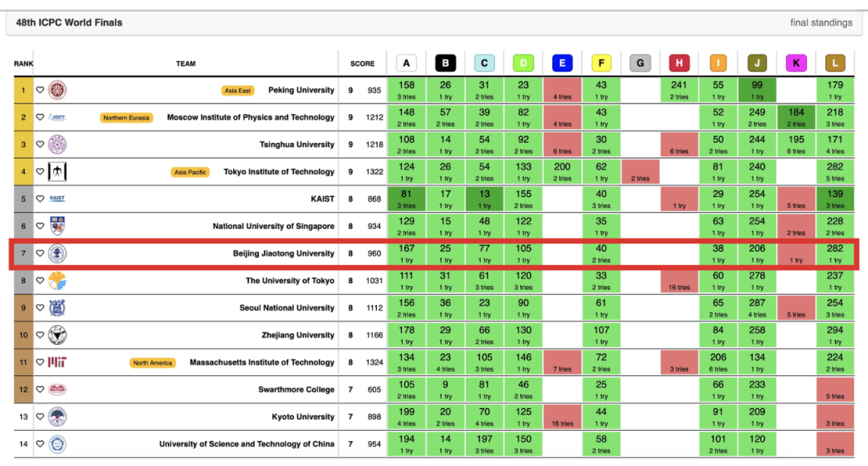Click Kyoto University's '16 tries' E cell
This screenshot has width=868, height=466.
(x=563, y=417)
